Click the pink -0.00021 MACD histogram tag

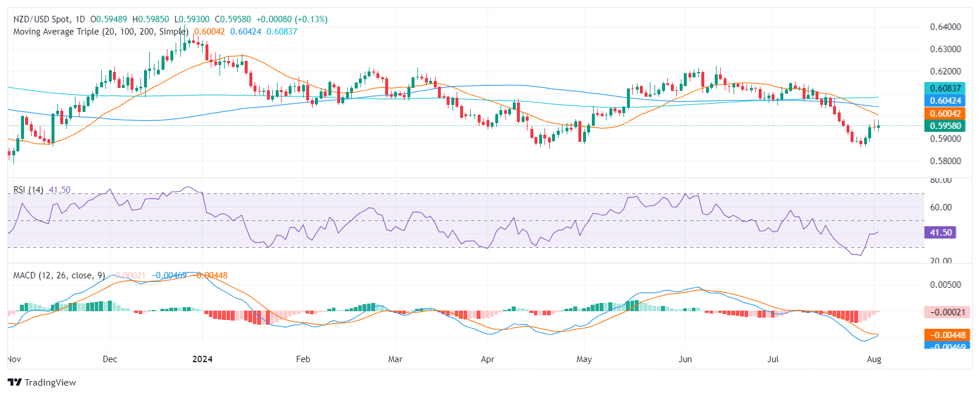[948, 312]
